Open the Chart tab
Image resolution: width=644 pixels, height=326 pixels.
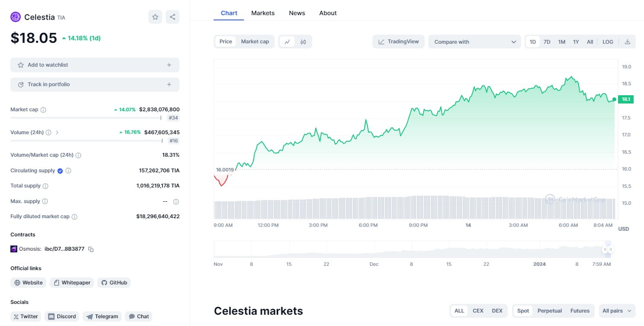[x=229, y=13]
